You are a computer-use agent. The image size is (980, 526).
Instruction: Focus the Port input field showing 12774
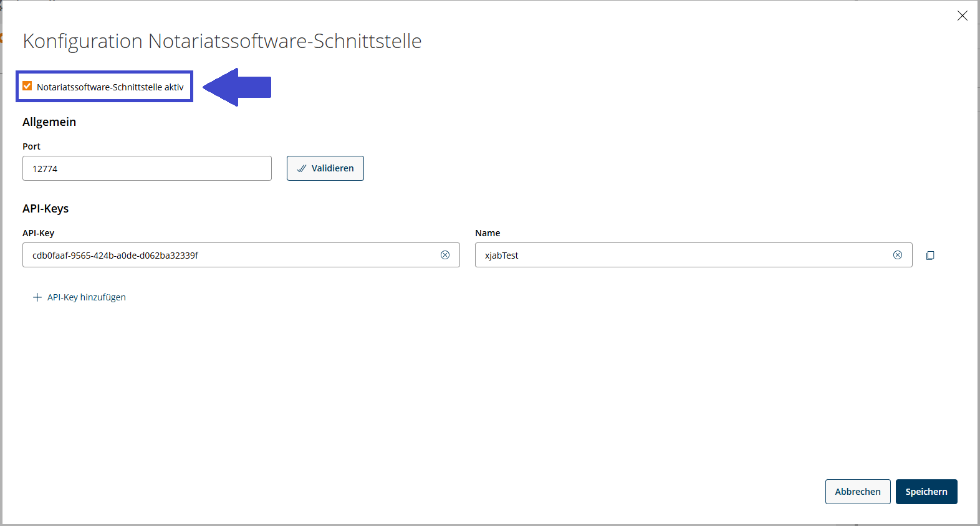click(147, 168)
